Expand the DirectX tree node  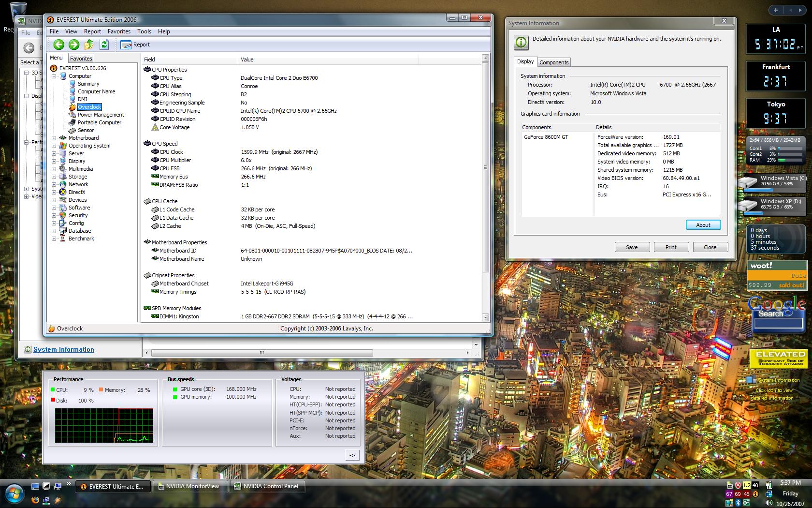[x=54, y=192]
